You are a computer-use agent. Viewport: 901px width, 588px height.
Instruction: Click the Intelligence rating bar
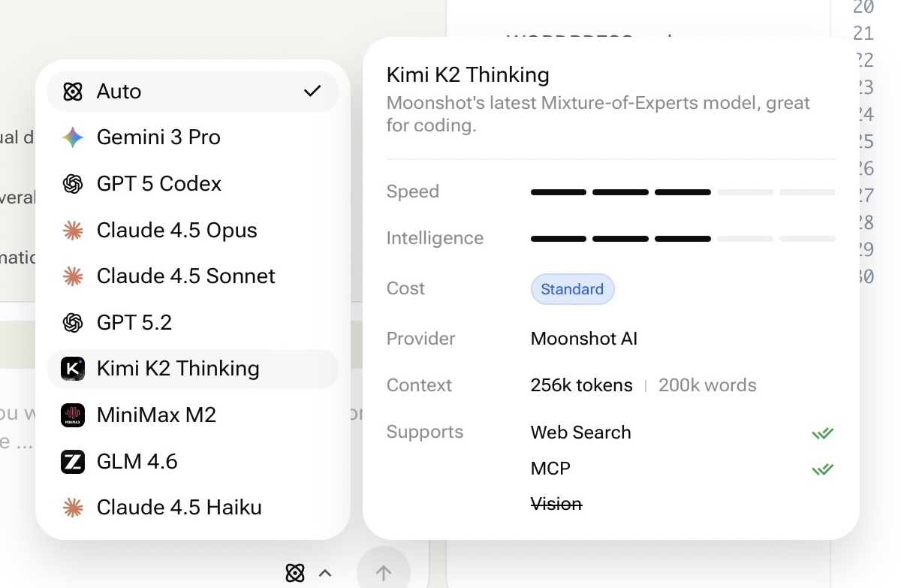pos(683,239)
